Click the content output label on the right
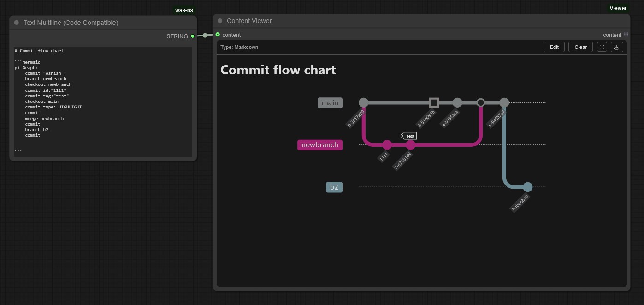This screenshot has width=644, height=305. point(612,35)
